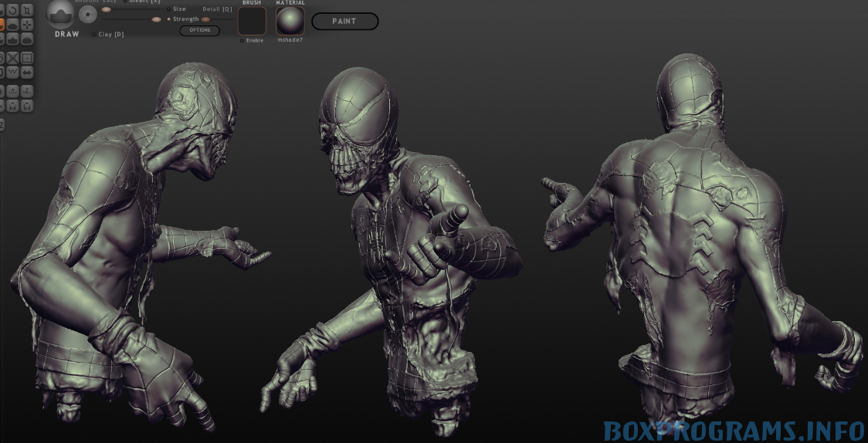The image size is (868, 443).
Task: Click the Strength slider handle
Action: pyautogui.click(x=156, y=19)
